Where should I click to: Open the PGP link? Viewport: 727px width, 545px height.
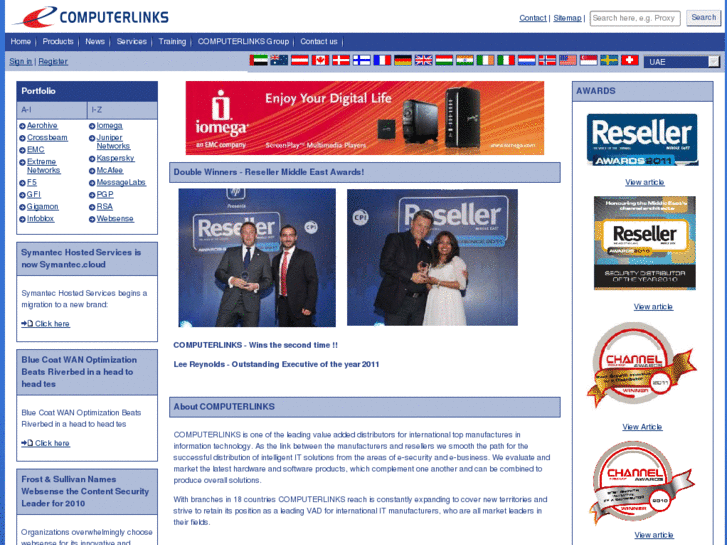(x=105, y=195)
